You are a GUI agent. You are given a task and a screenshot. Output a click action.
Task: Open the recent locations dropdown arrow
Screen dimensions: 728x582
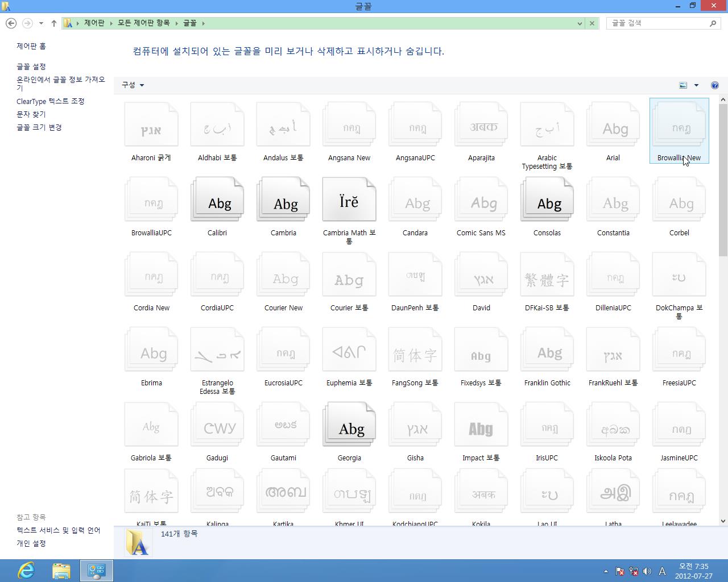(41, 23)
